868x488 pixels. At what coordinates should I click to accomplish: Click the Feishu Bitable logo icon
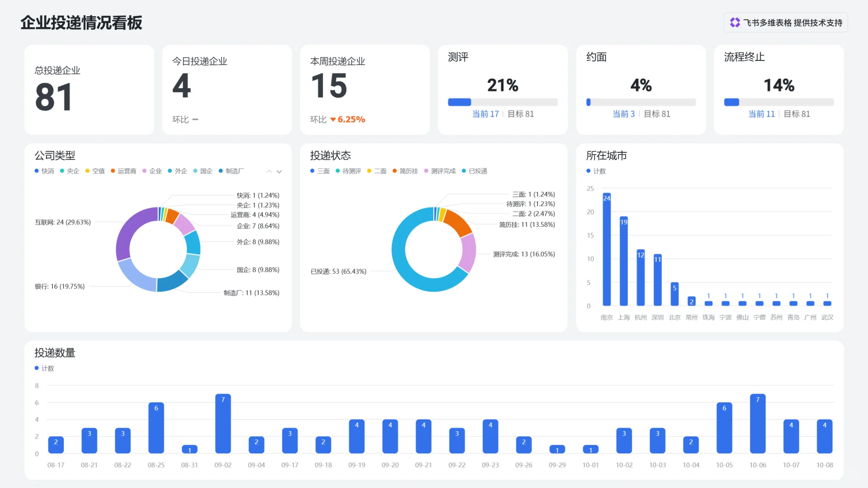click(735, 23)
